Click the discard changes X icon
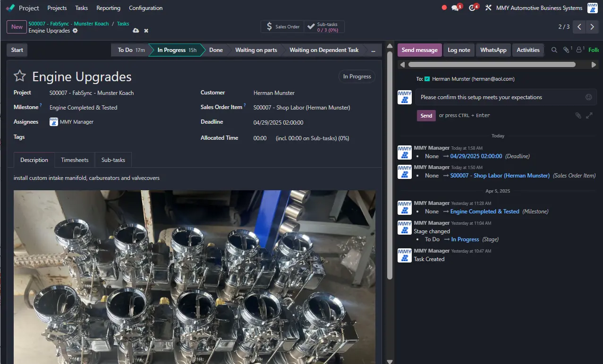The width and height of the screenshot is (603, 364). (x=146, y=31)
